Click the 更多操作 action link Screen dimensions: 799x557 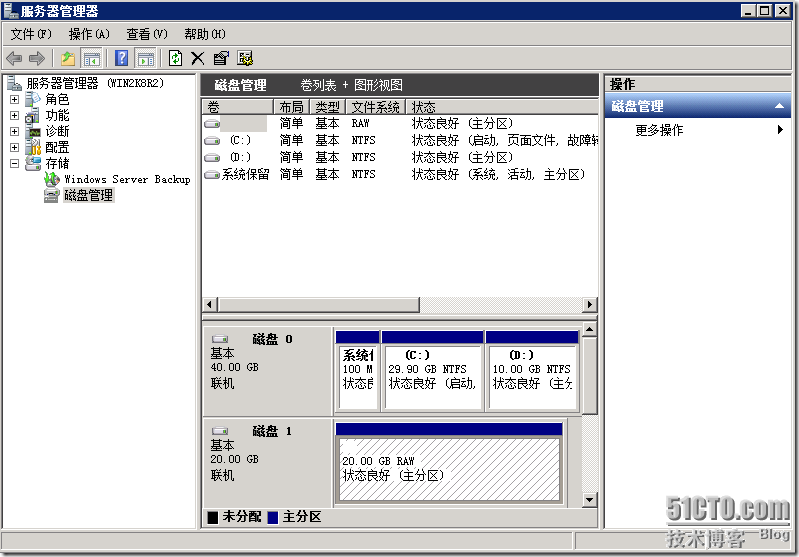tap(659, 130)
